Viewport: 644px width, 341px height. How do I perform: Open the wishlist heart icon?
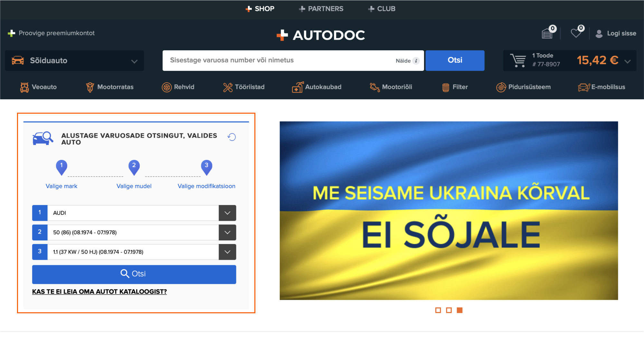pos(576,33)
